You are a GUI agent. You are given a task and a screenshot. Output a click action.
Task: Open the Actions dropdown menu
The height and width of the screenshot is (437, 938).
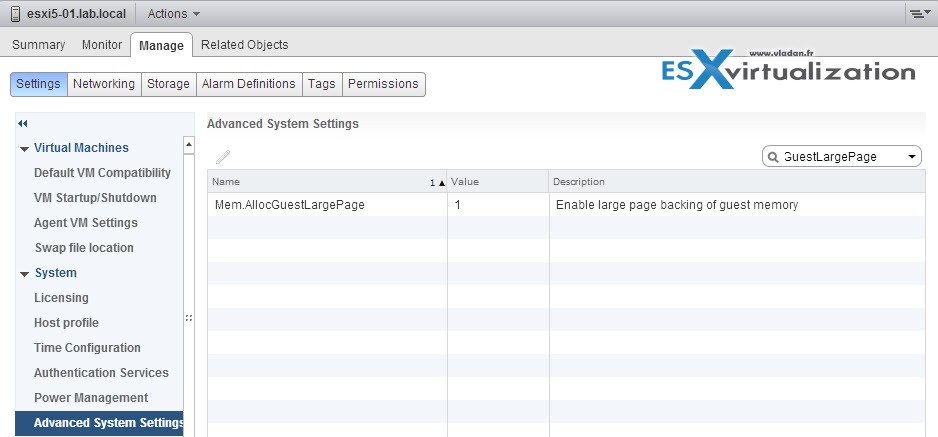tap(173, 14)
